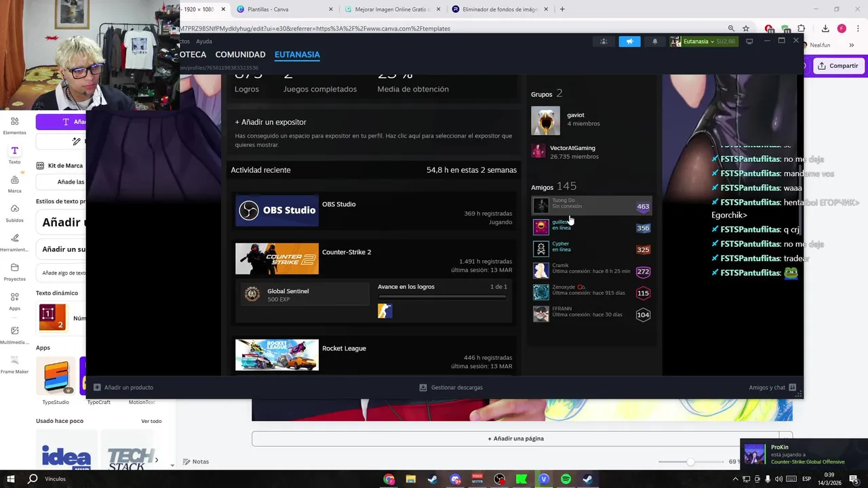Viewport: 868px width, 488px height.
Task: Open Kick app from the taskbar
Action: 521,479
